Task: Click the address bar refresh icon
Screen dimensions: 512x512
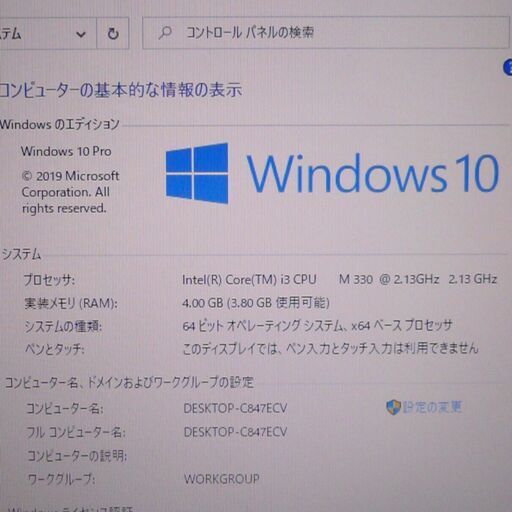Action: click(x=113, y=33)
